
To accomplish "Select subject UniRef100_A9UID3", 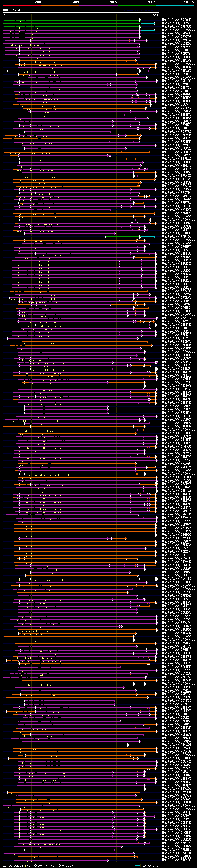I will [177, 81].
